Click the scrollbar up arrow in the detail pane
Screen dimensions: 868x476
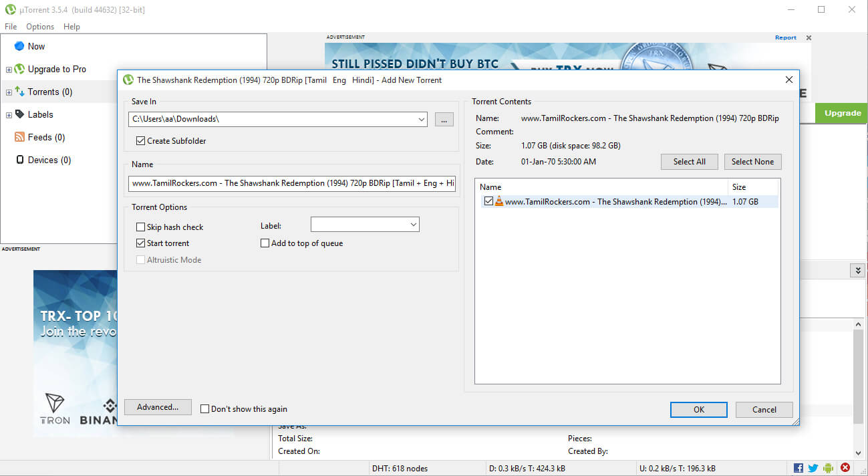[859, 324]
